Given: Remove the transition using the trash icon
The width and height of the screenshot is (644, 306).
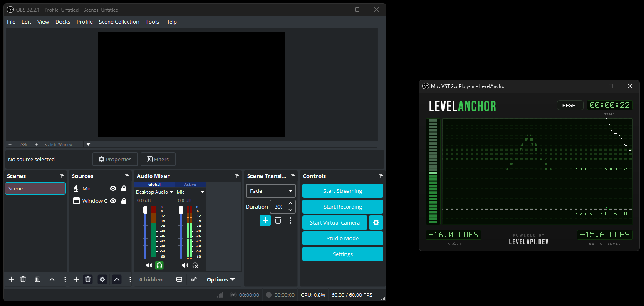Looking at the screenshot, I should pyautogui.click(x=278, y=220).
